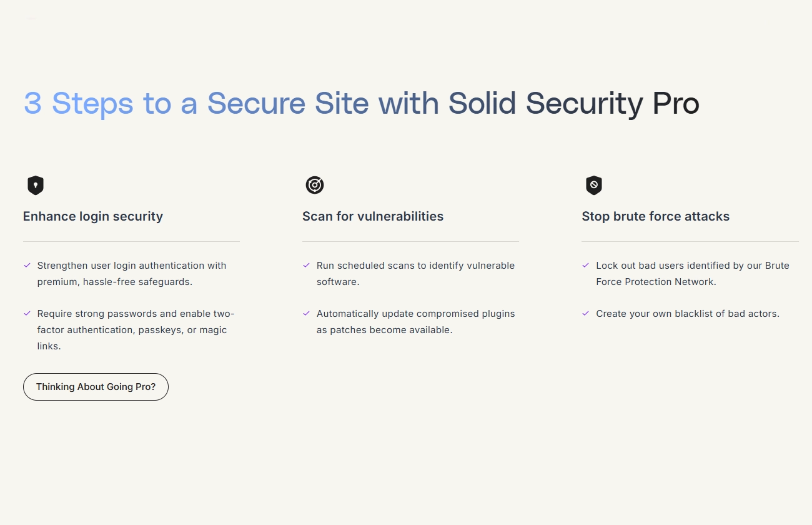812x525 pixels.
Task: Click checkmark beside 'Create your own blacklist'
Action: tap(586, 314)
